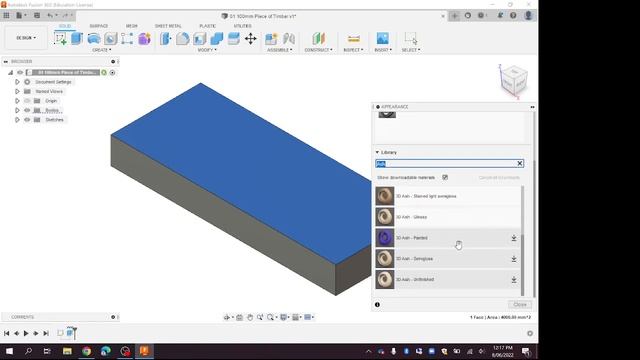Activate the root component radio button
This screenshot has width=640, height=360.
pos(112,73)
